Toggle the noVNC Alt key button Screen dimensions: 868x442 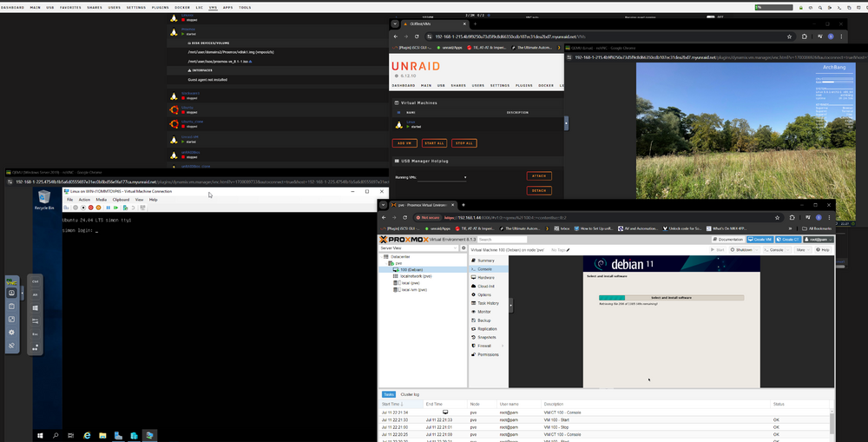point(35,294)
